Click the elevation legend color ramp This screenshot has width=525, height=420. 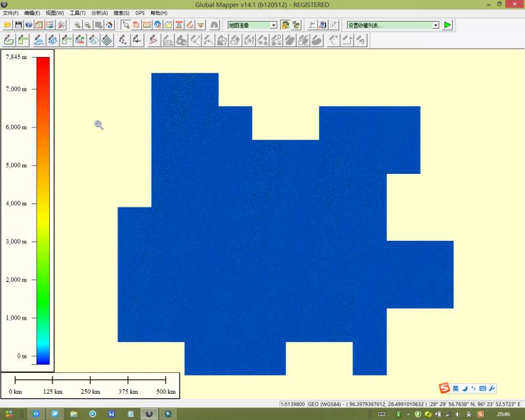(x=43, y=211)
